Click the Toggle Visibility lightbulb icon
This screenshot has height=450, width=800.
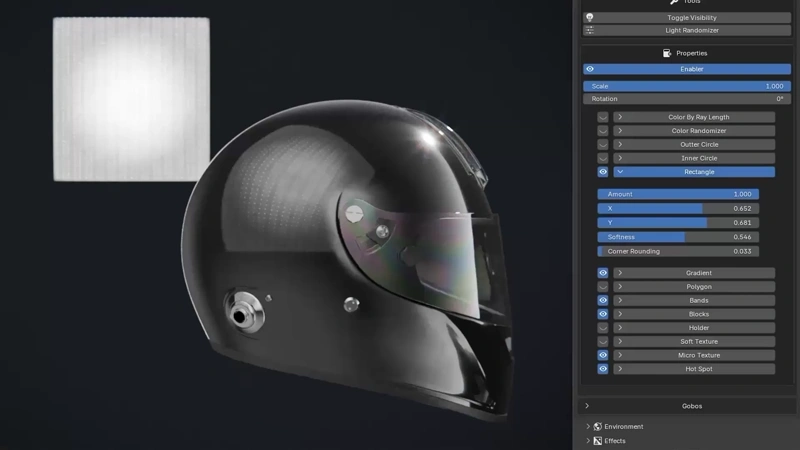click(590, 17)
